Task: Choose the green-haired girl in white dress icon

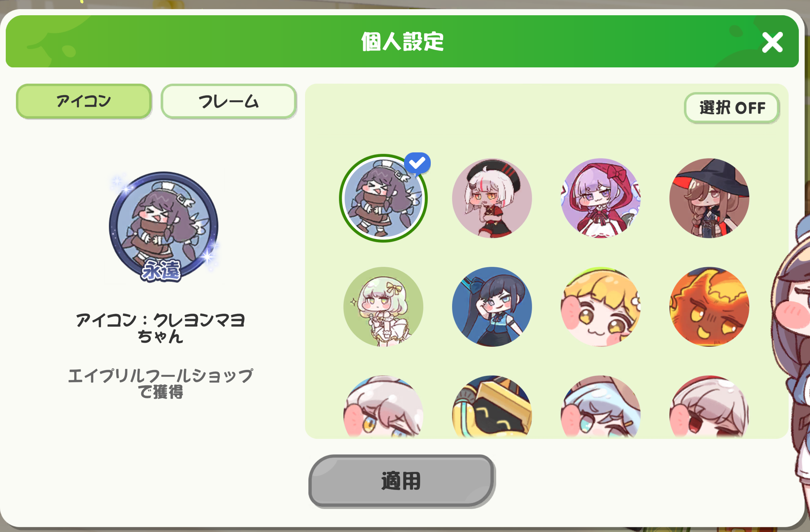Action: tap(383, 307)
